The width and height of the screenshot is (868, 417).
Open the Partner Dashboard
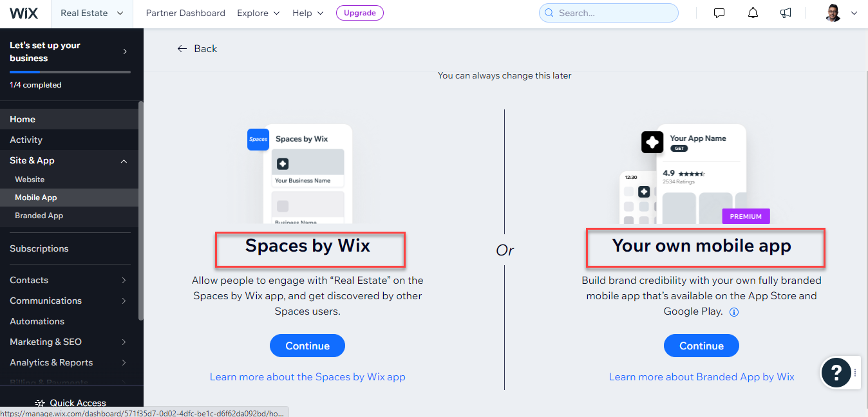(185, 13)
